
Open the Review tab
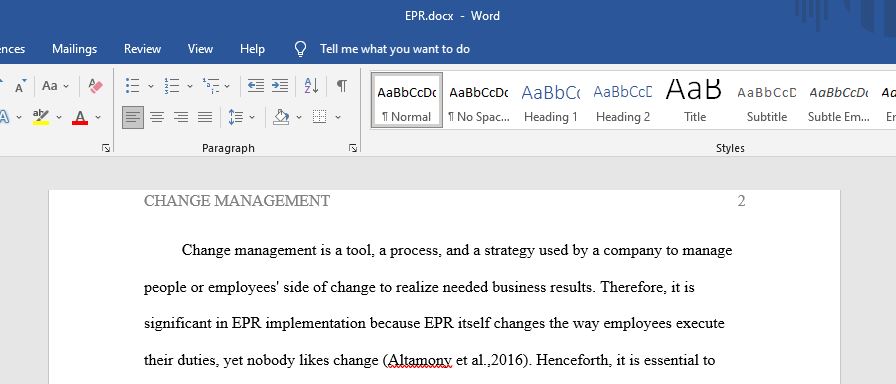pyautogui.click(x=142, y=49)
